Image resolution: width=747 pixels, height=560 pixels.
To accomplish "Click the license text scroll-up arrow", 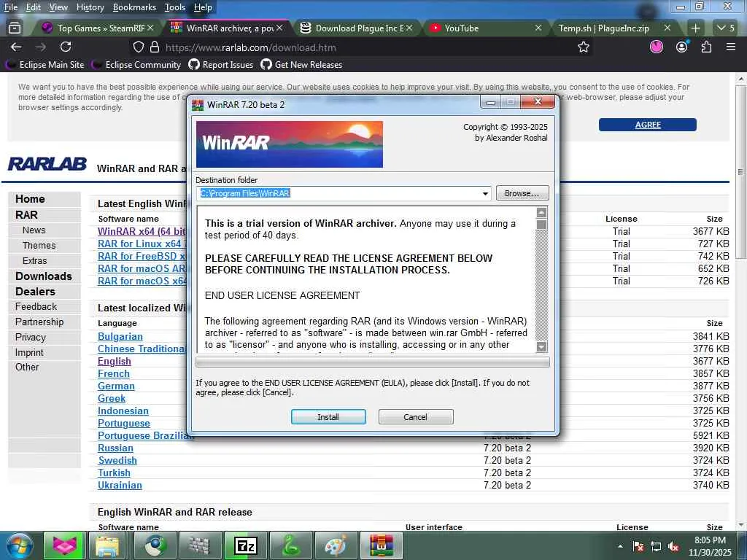I will point(542,212).
